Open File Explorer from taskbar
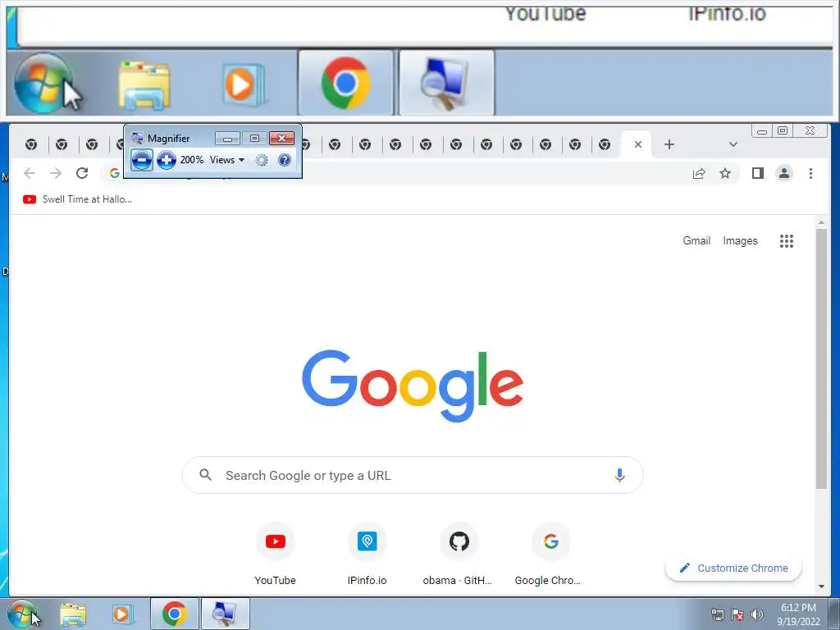The width and height of the screenshot is (840, 630). coord(73,614)
